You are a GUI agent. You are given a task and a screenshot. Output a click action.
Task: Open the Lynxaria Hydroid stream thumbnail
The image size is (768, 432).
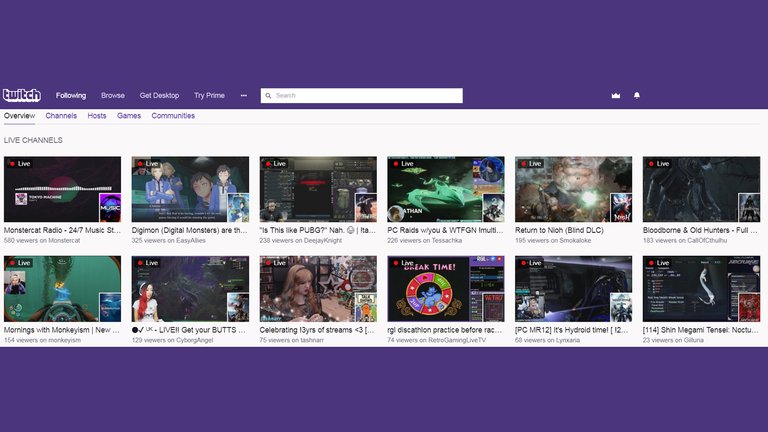click(x=574, y=289)
